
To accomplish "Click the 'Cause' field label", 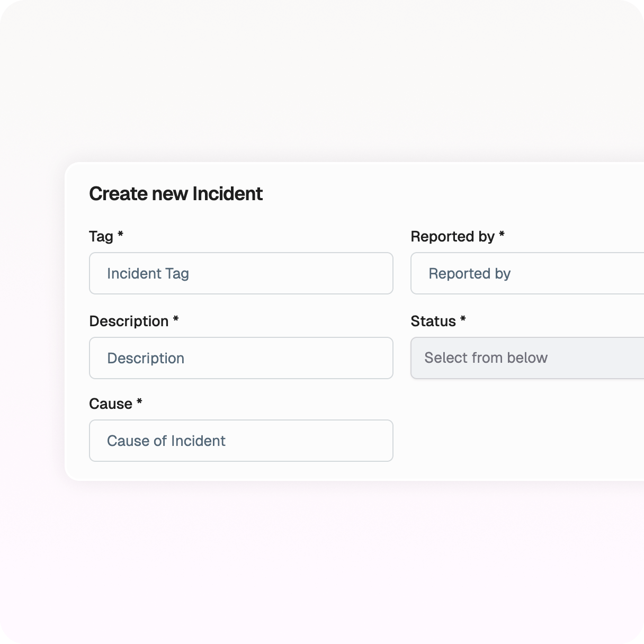I will [x=111, y=404].
